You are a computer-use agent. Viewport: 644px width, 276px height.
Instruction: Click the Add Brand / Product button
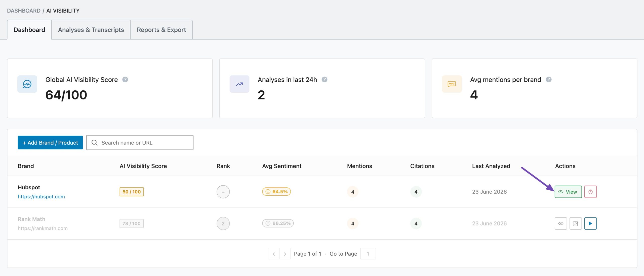50,143
